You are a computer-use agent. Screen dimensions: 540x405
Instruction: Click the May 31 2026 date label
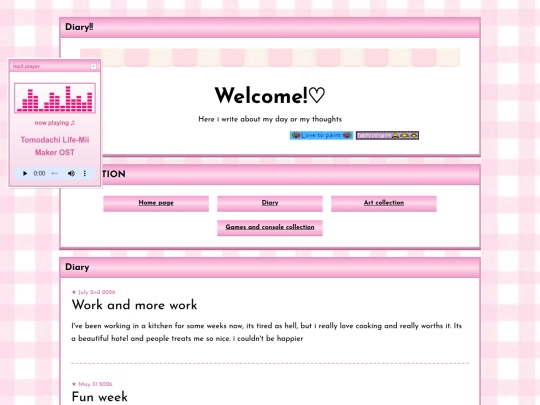coord(92,384)
